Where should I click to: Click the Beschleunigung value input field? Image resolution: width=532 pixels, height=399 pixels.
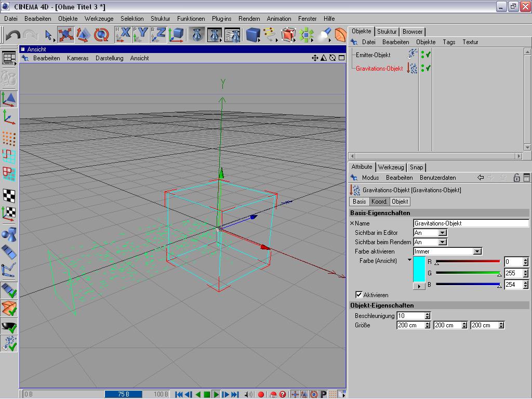pos(410,316)
